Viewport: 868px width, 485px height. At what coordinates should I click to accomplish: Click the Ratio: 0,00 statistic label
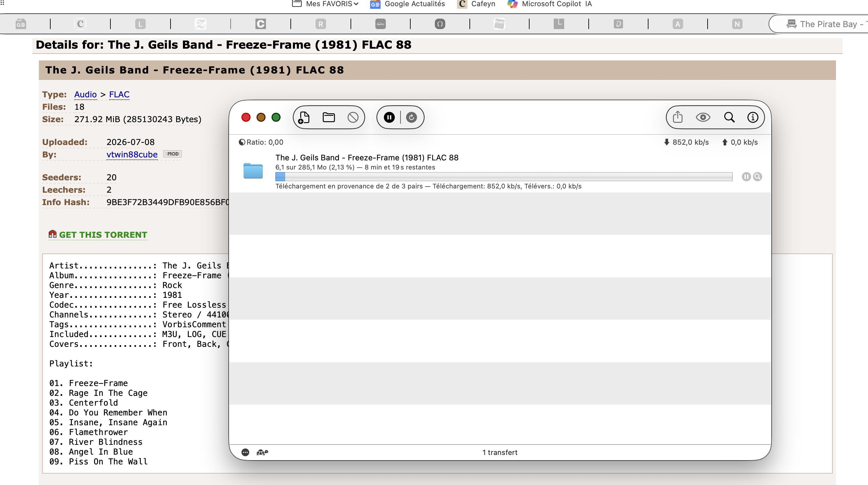[x=261, y=142]
